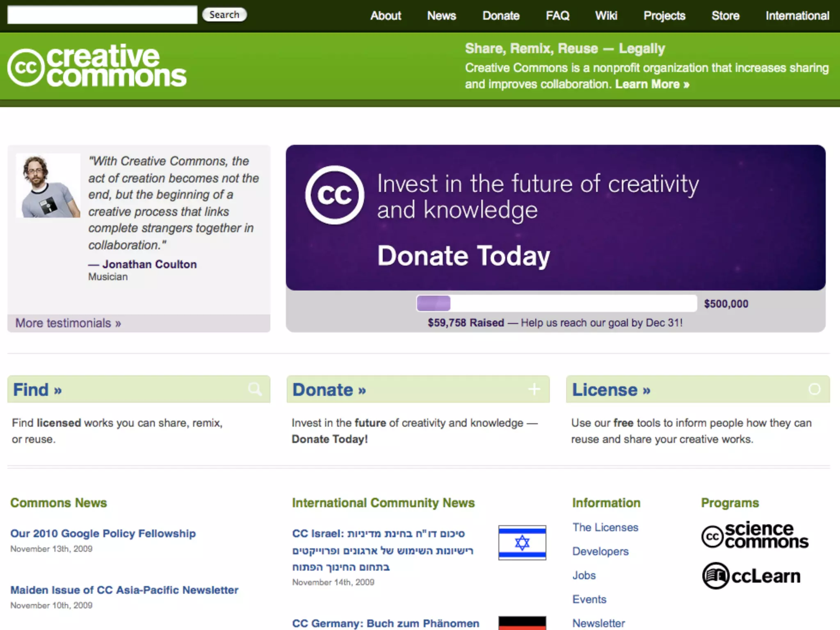Click the Creative Commons logo in header

tap(97, 66)
